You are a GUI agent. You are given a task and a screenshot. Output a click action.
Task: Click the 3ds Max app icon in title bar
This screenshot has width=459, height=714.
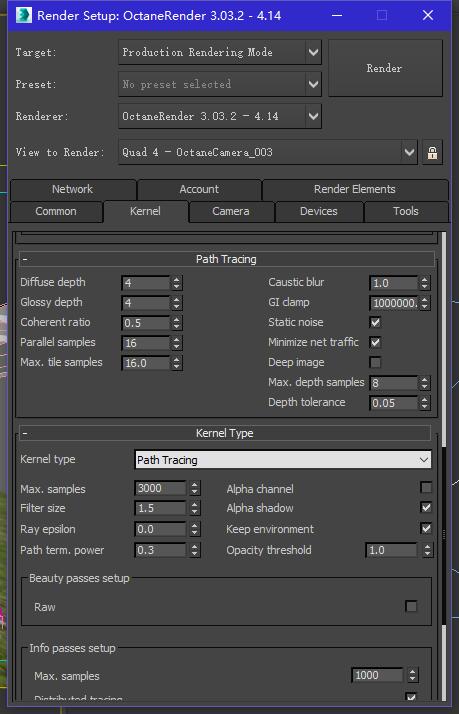(24, 15)
